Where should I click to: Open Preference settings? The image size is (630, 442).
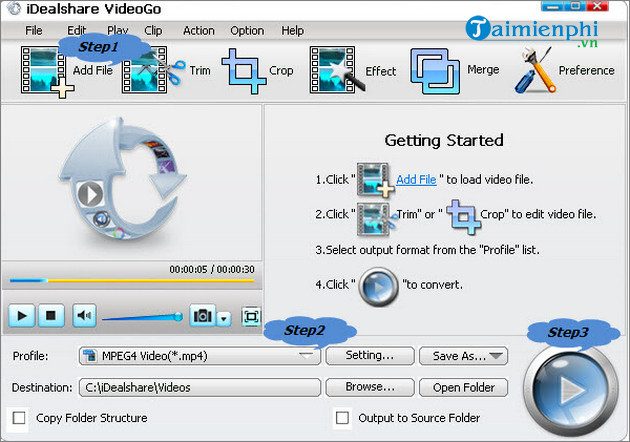pos(535,70)
